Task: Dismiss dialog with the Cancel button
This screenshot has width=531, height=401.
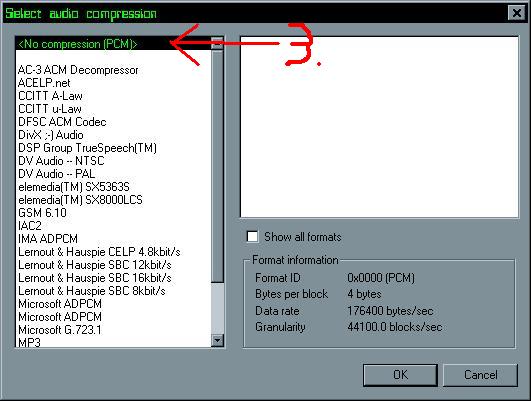Action: coord(481,375)
